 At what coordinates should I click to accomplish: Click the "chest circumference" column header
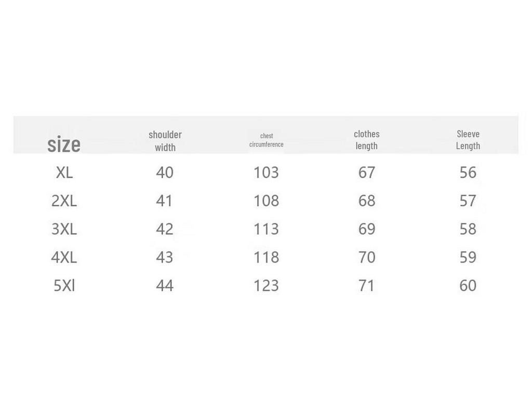[x=266, y=140]
